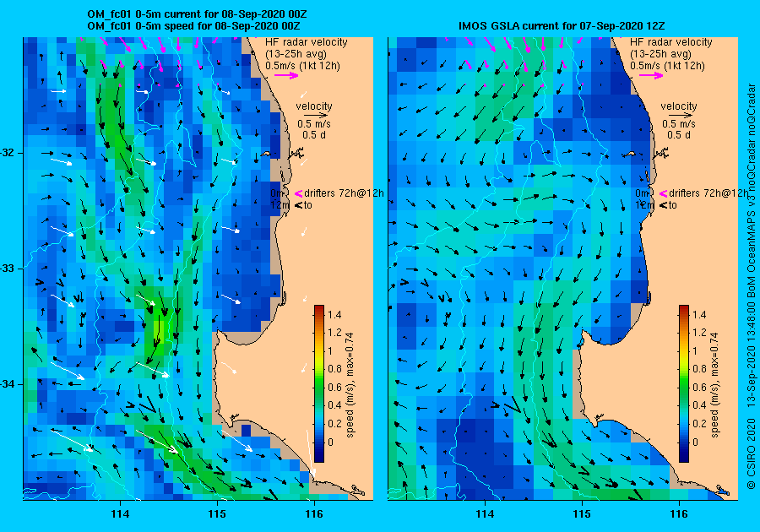Image resolution: width=760 pixels, height=532 pixels.
Task: Click the 114 longitude label under right map
Action: (486, 514)
